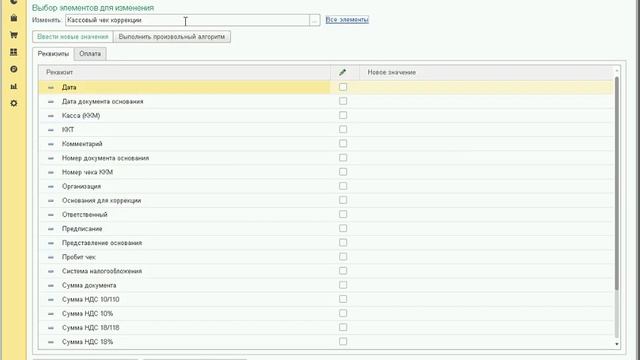Viewport: 640px width, 360px height.
Task: Click the dash icon beside Сумма НДС 18% row
Action: (x=51, y=342)
